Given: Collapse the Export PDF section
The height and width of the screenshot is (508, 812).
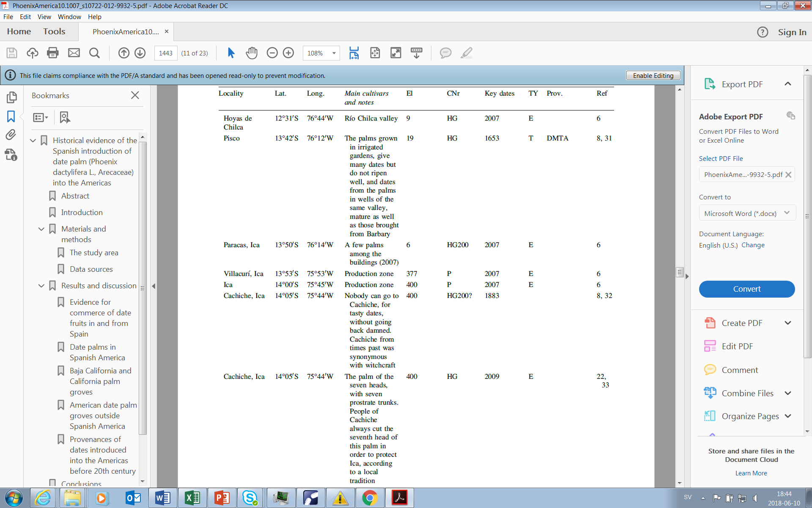Looking at the screenshot, I should pos(788,84).
